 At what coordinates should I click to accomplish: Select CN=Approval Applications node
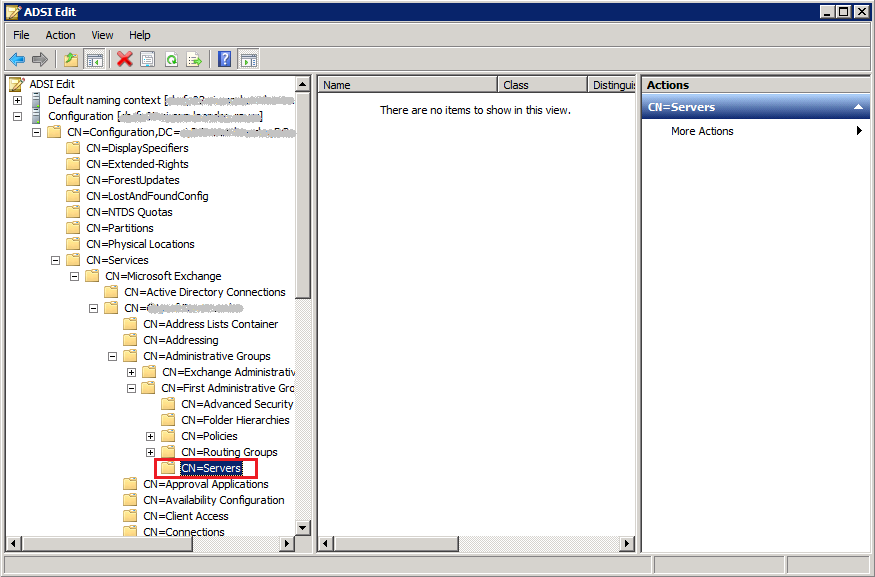205,484
